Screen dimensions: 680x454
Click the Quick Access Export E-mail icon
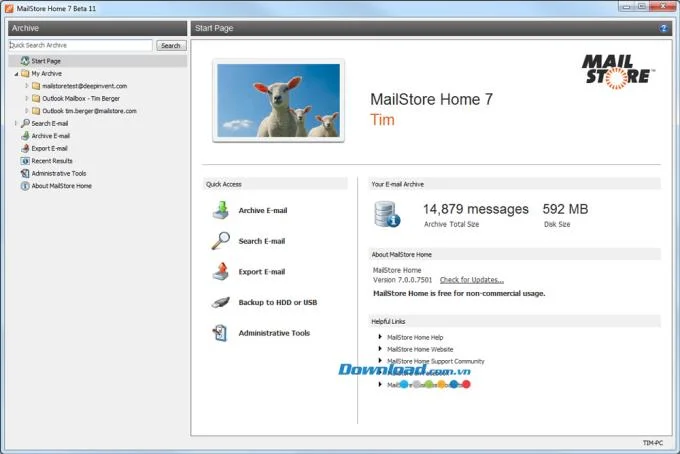click(221, 271)
